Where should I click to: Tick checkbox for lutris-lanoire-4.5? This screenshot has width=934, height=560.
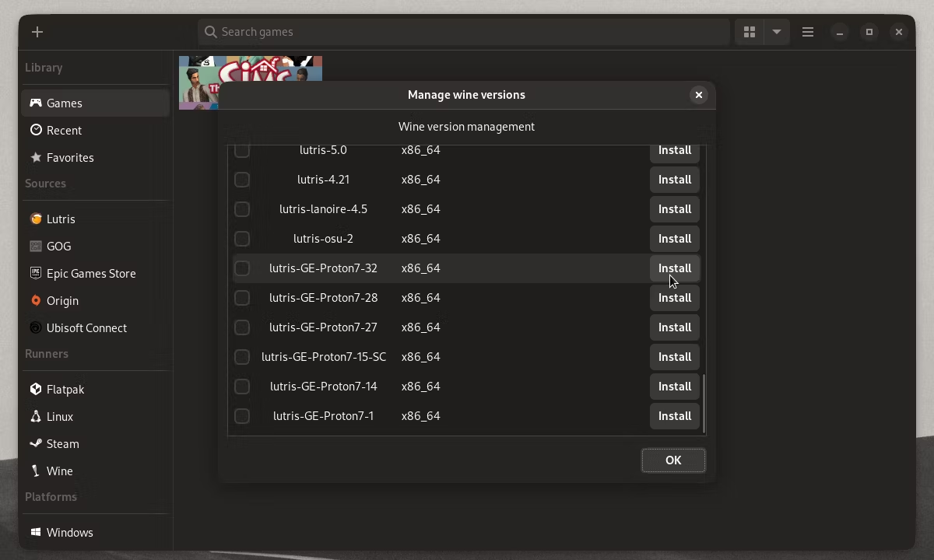point(242,209)
